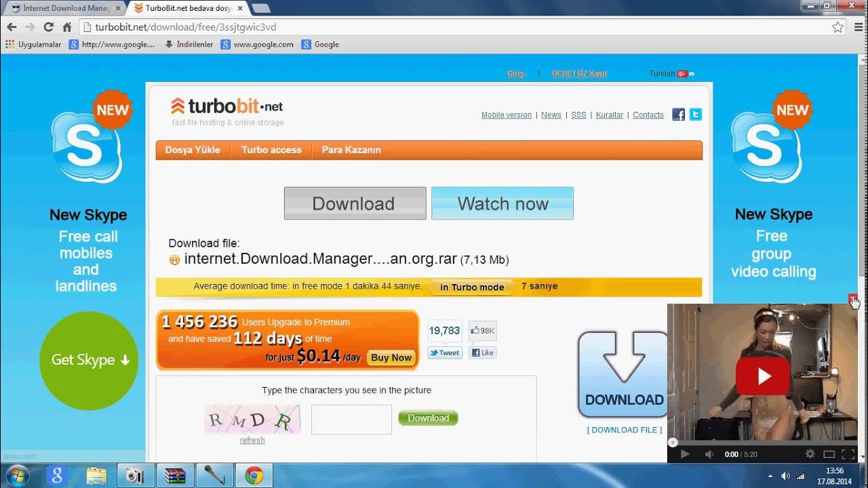Click the big red YouTube play button

[x=763, y=376]
